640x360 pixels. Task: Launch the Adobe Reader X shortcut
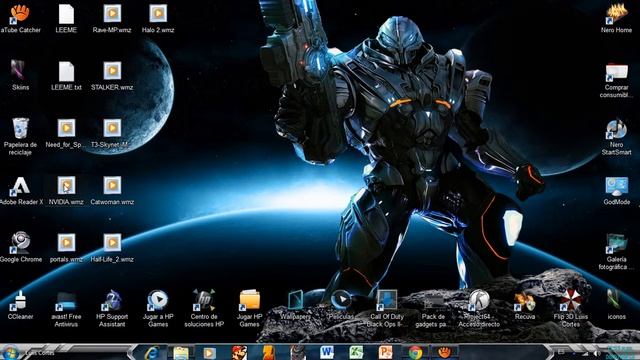tap(20, 191)
